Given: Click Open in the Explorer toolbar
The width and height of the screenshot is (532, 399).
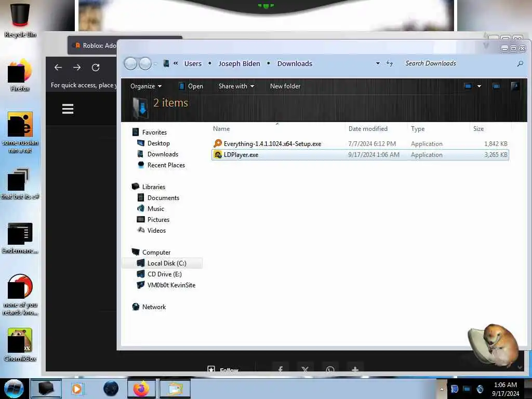Looking at the screenshot, I should point(191,86).
